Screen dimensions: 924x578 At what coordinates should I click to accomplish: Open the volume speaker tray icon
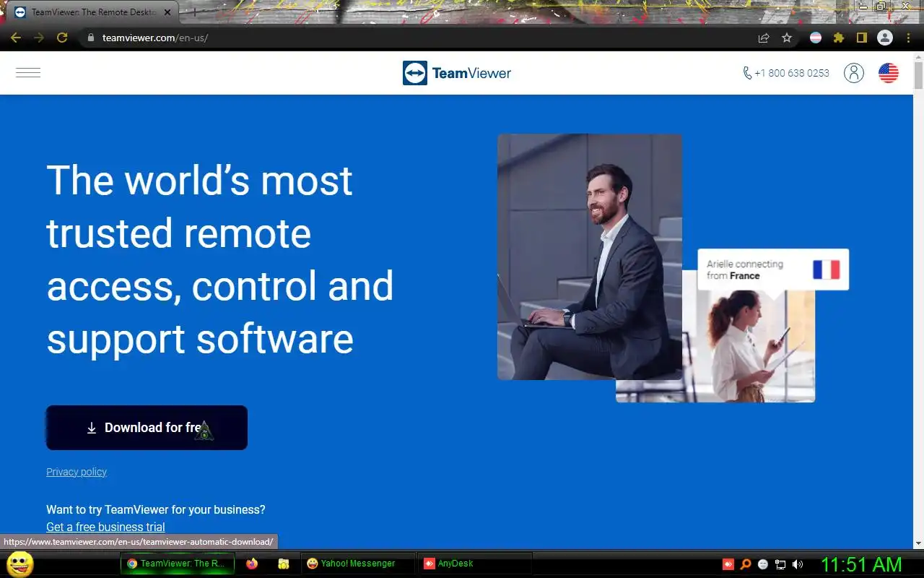(x=798, y=564)
